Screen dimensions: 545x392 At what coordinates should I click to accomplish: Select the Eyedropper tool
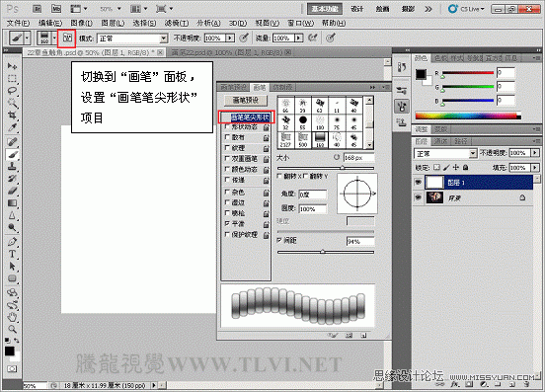point(12,127)
